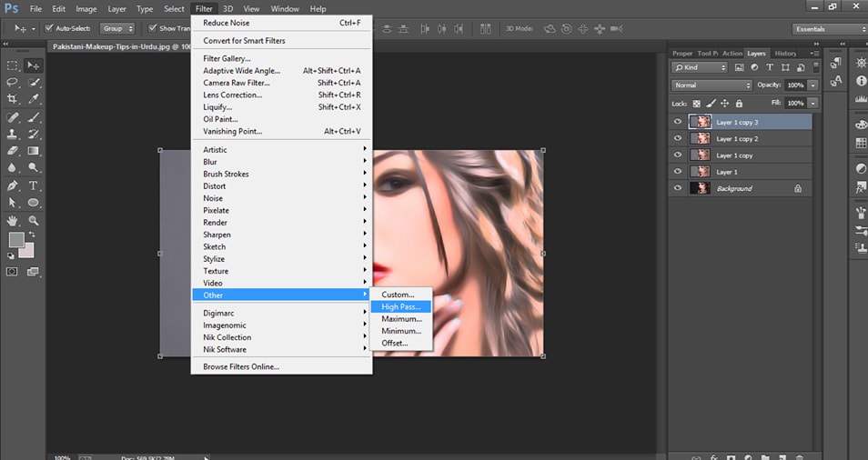Viewport: 868px width, 460px height.
Task: Open the Opacity slider dropdown arrow
Action: pyautogui.click(x=812, y=85)
